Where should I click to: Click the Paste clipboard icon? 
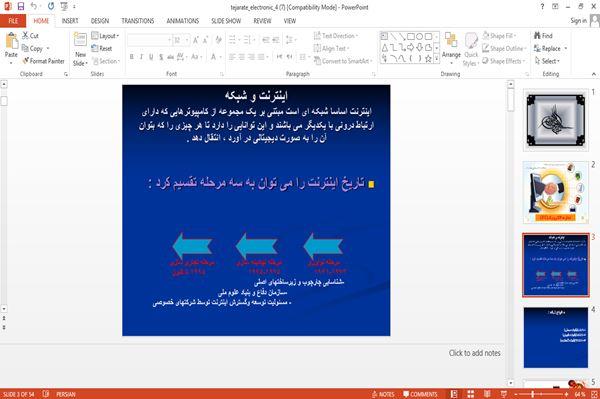point(11,41)
